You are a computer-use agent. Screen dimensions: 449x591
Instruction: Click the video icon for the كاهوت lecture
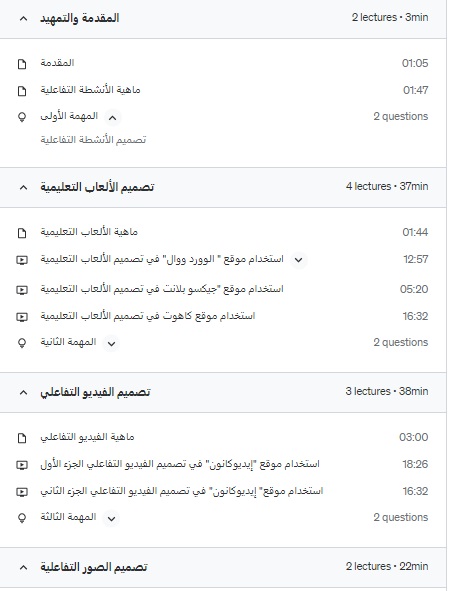[x=22, y=317]
